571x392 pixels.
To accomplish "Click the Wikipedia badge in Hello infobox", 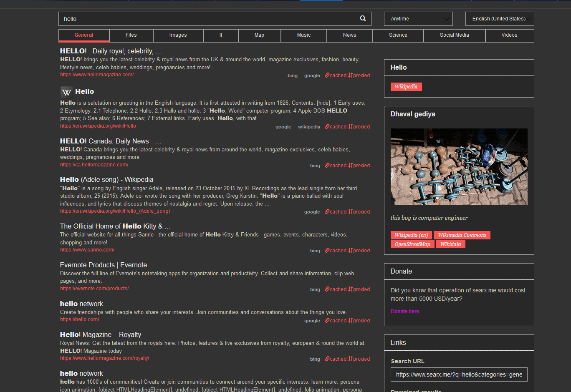I will pyautogui.click(x=406, y=86).
